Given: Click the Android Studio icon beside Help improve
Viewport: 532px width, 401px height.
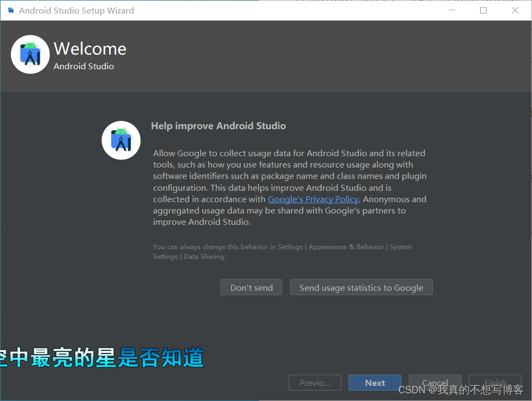Looking at the screenshot, I should click(121, 141).
